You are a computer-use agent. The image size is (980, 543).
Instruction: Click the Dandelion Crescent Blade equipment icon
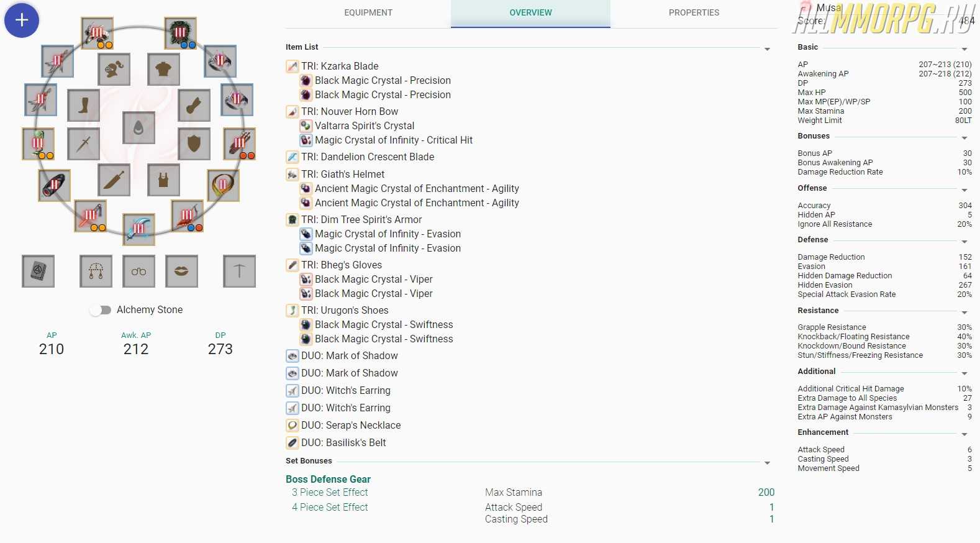(x=138, y=229)
